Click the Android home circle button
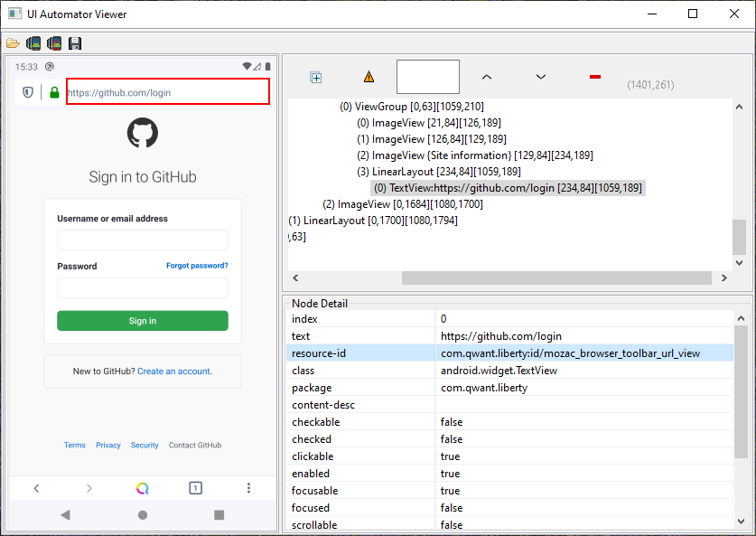Viewport: 756px width, 536px height. click(x=142, y=515)
